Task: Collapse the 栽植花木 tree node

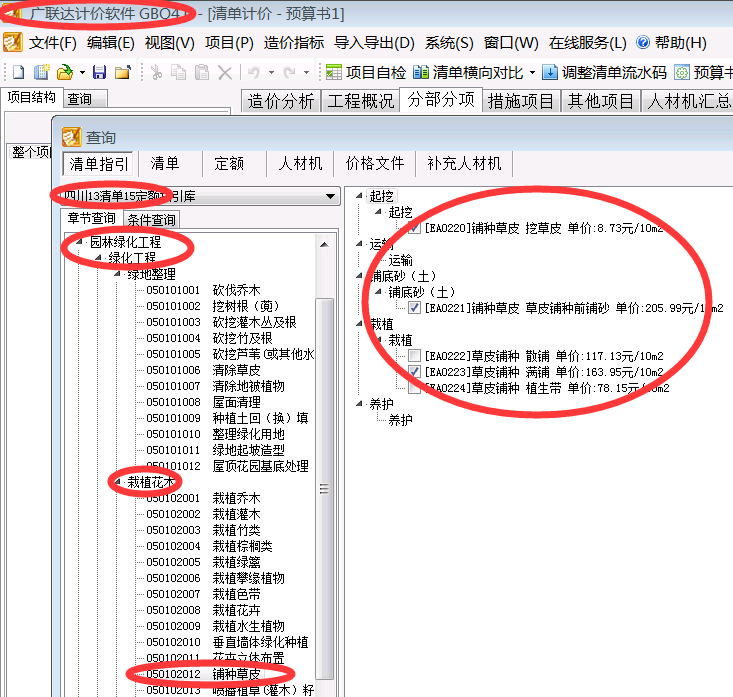Action: [x=117, y=481]
